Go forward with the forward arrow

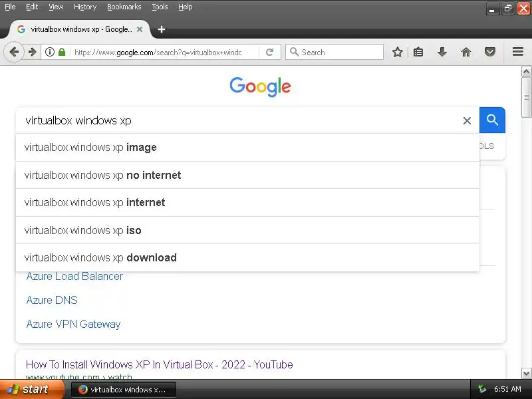tap(32, 53)
